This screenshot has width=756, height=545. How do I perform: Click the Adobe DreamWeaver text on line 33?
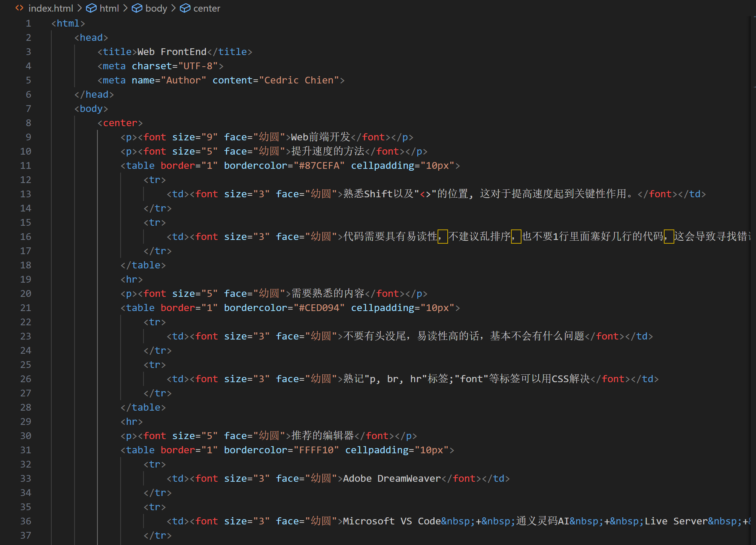[x=392, y=478]
